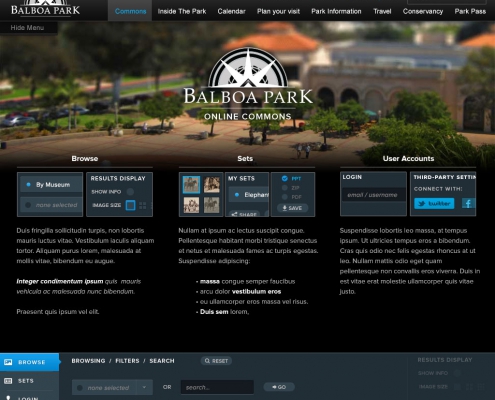Open the none selected dropdown arrow in filter bar
This screenshot has height=400, width=495.
coord(144,387)
